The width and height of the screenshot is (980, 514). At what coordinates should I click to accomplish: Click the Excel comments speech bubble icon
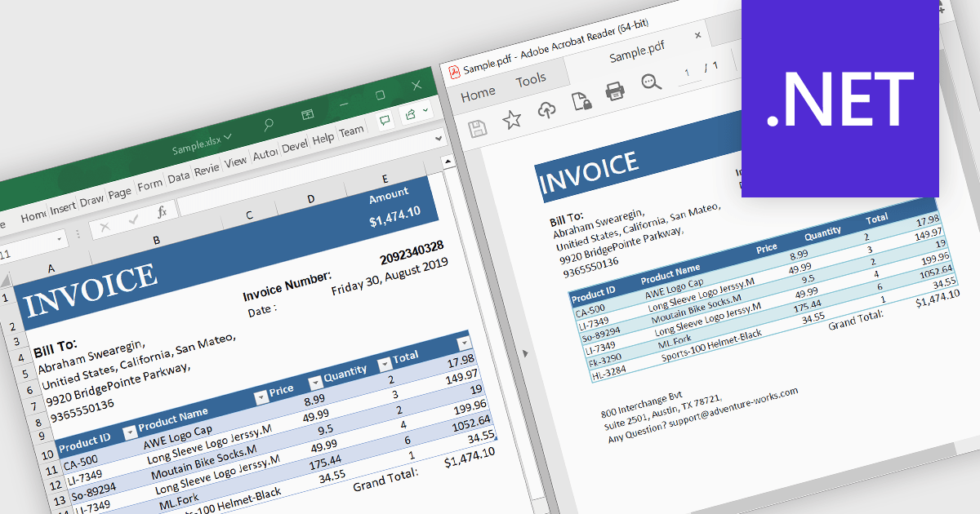click(384, 120)
